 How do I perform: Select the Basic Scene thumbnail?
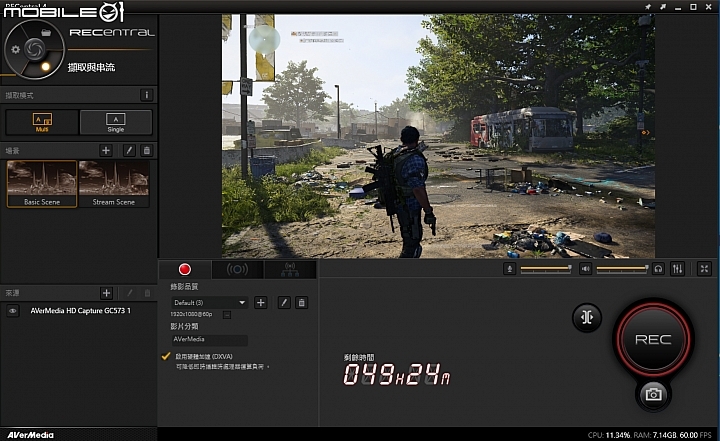(42, 184)
